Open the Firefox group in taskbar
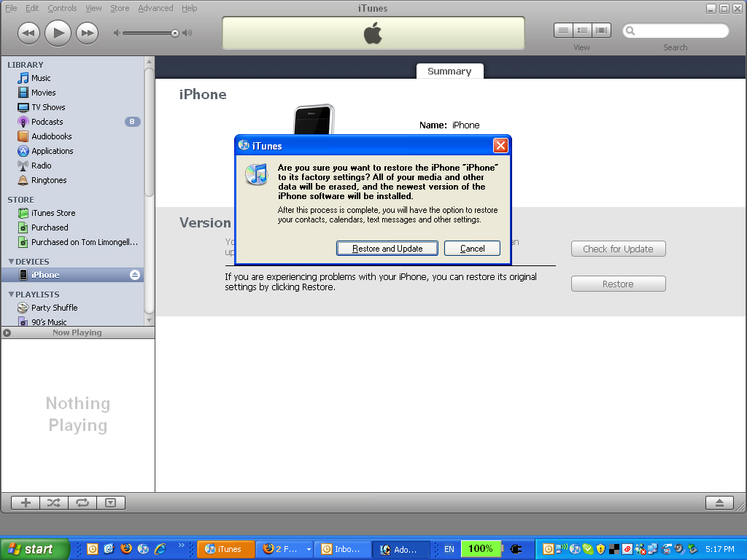Viewport: 747px width, 560px height. tap(285, 549)
